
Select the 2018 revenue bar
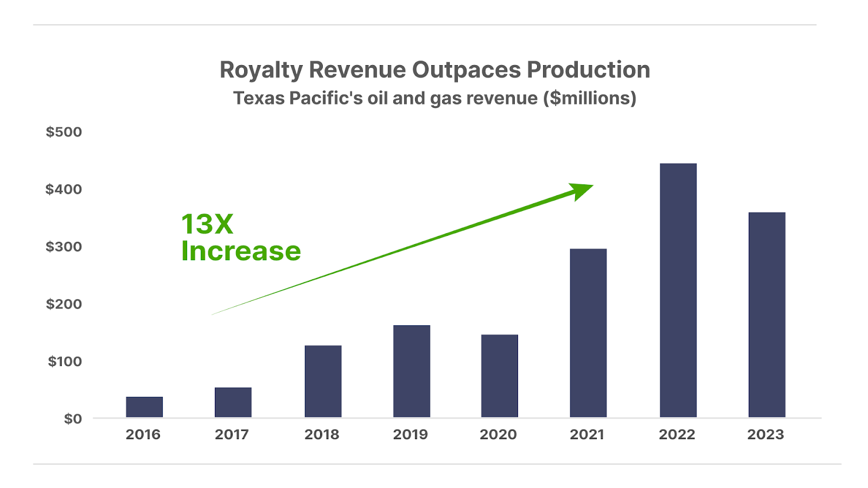click(323, 381)
